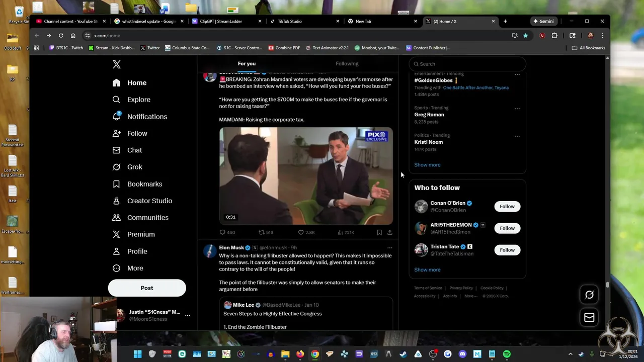
Task: Reload the page in Chrome toolbar
Action: (61, 36)
